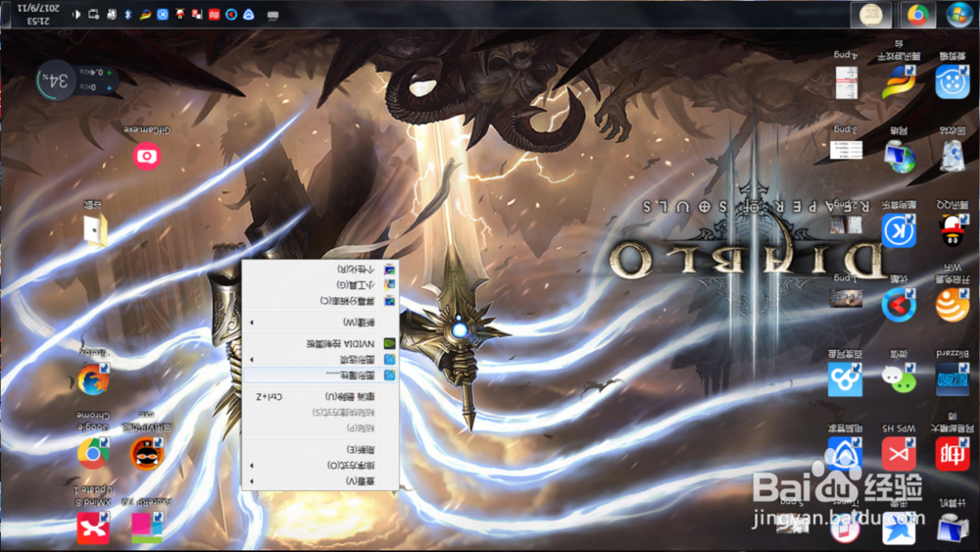This screenshot has height=552, width=980.
Task: Expand the 排序方式(O) submenu arrow
Action: (252, 465)
